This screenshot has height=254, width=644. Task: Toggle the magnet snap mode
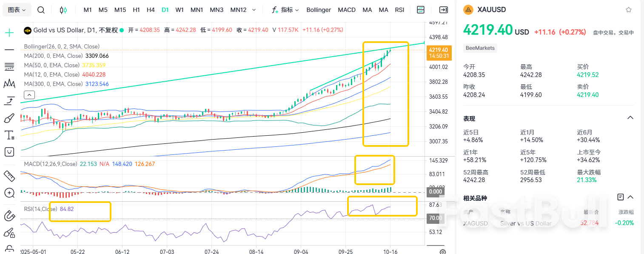pos(9,216)
